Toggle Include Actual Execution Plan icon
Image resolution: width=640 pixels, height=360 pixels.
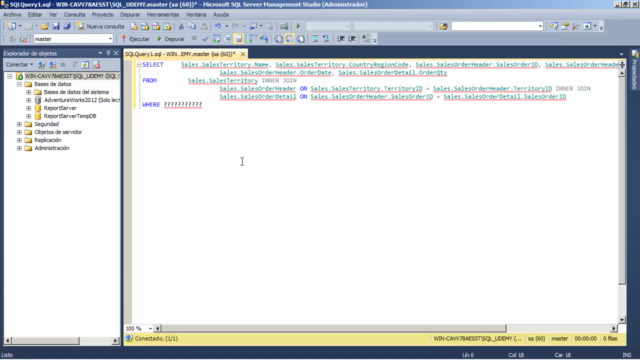pyautogui.click(x=253, y=39)
